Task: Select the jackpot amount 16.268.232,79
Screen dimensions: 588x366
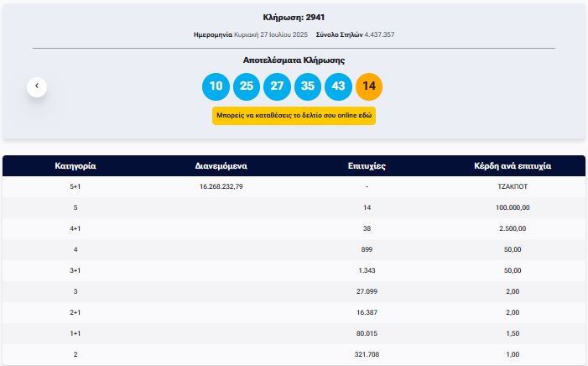Action: pyautogui.click(x=221, y=186)
